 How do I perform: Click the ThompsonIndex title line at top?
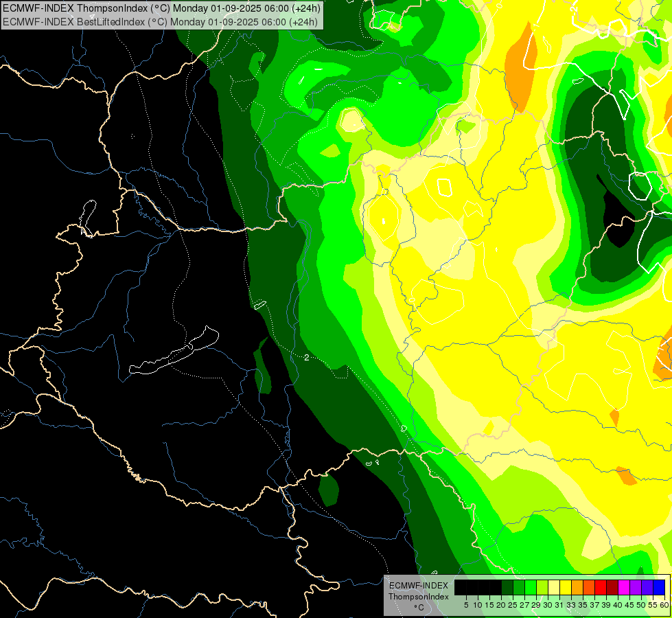[x=161, y=8]
